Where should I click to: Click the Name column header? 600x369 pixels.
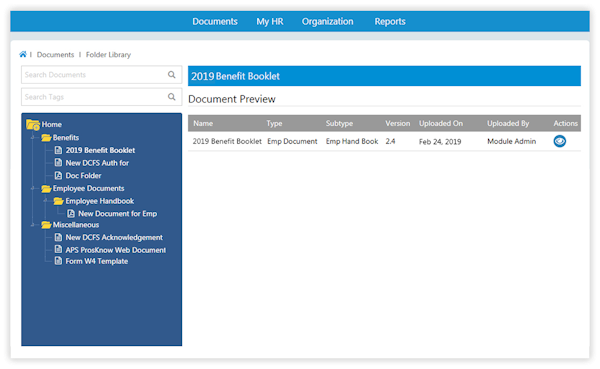[x=203, y=123]
